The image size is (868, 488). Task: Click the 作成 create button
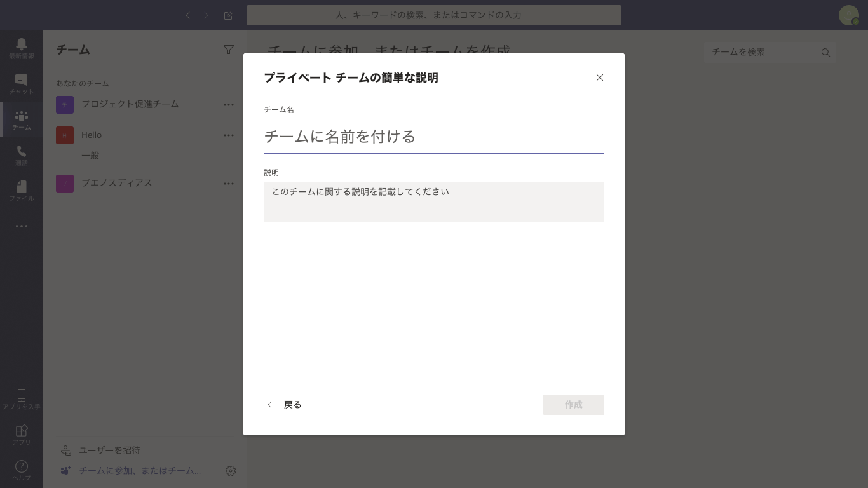click(x=573, y=405)
